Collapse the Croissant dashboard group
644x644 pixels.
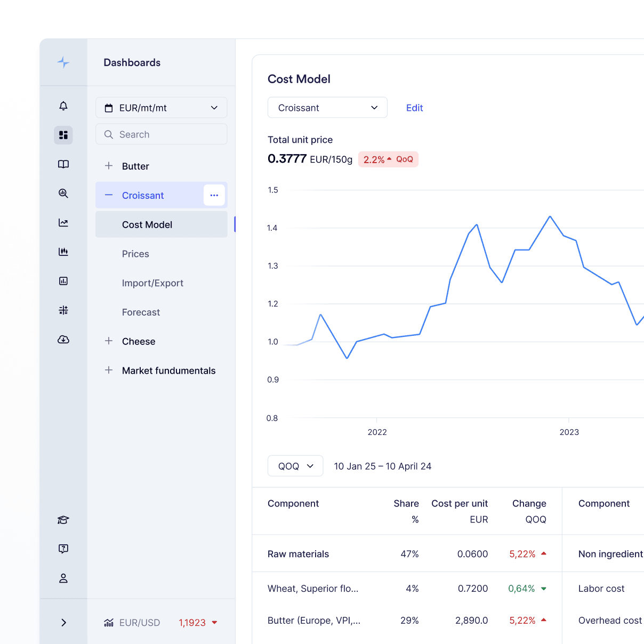click(109, 195)
